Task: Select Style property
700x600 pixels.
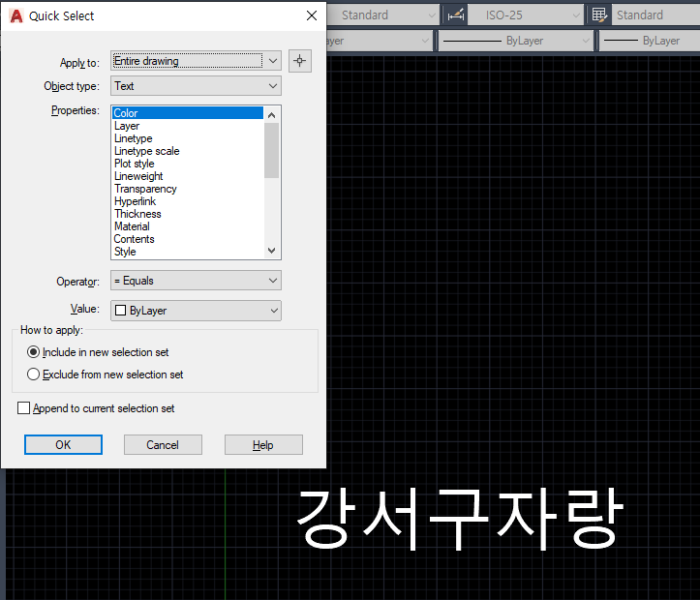Action: tap(188, 252)
